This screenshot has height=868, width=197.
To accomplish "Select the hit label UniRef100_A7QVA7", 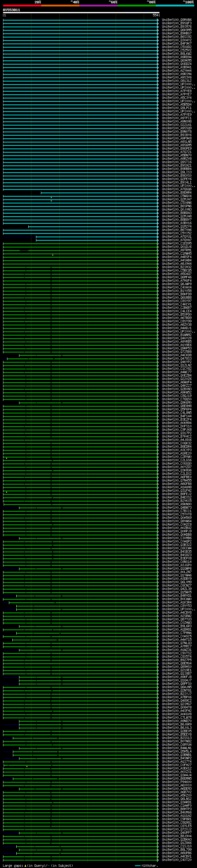I will pos(177,240).
